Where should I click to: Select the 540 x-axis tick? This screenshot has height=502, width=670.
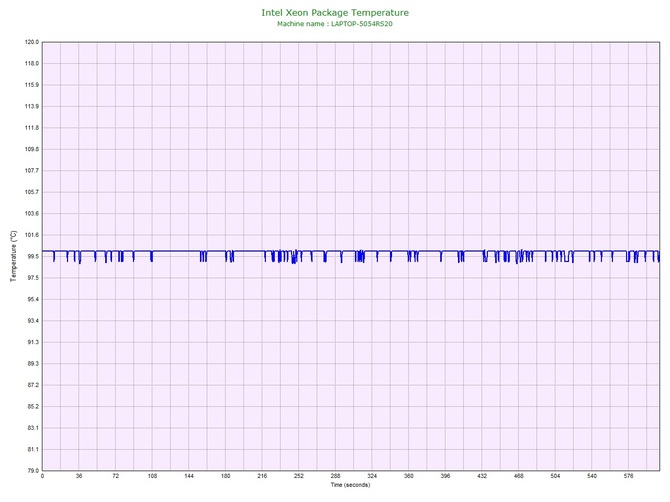pyautogui.click(x=592, y=476)
